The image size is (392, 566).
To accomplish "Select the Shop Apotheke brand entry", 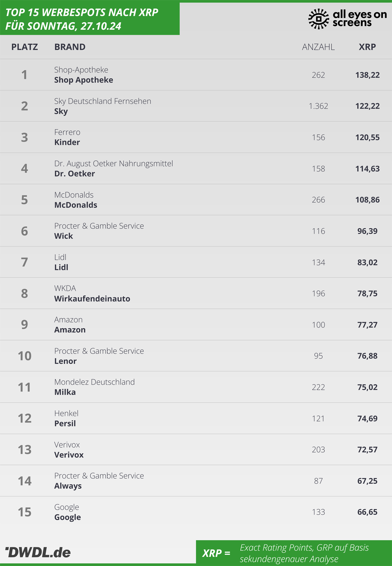I will pyautogui.click(x=84, y=80).
